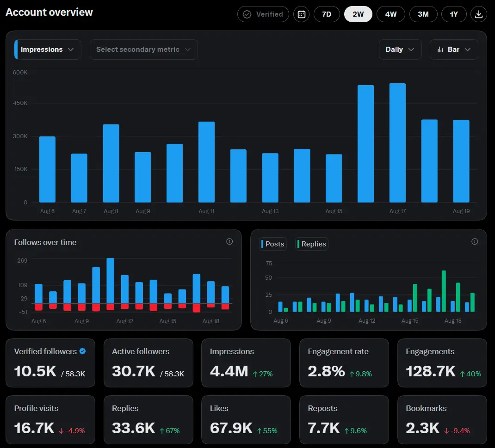Click the Aug 19 impressions bar
This screenshot has height=448, width=495.
(x=461, y=161)
